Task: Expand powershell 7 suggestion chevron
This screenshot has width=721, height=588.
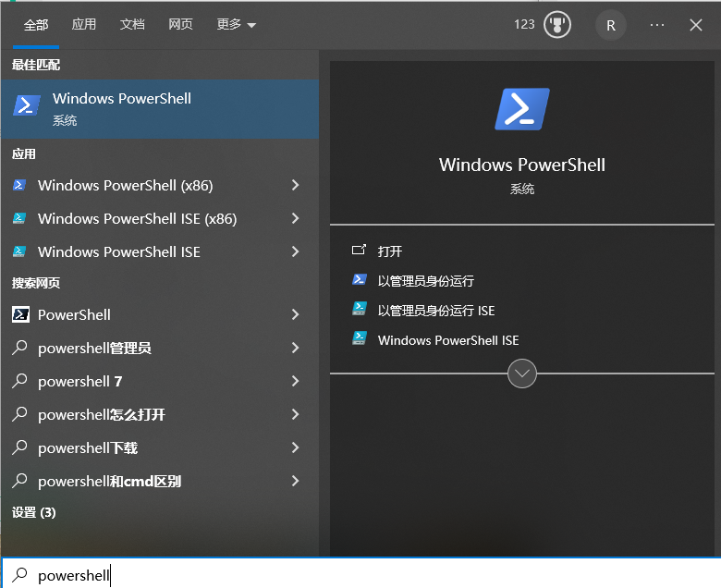Action: coord(295,381)
